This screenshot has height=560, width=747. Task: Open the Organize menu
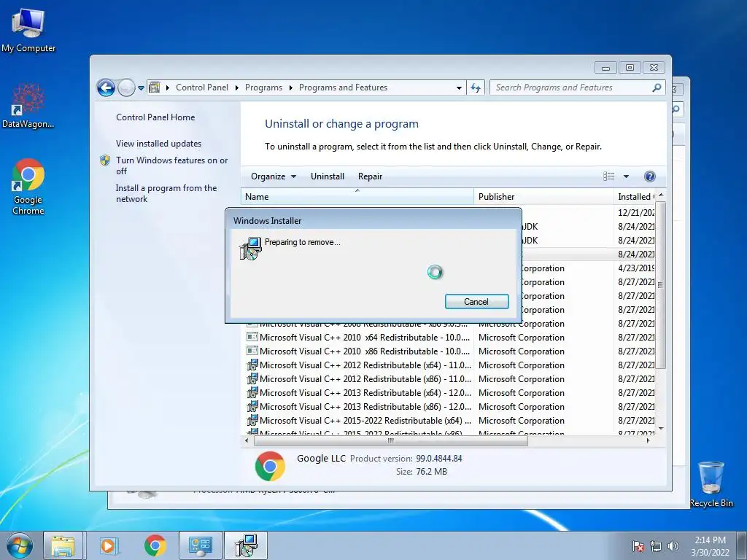point(274,176)
